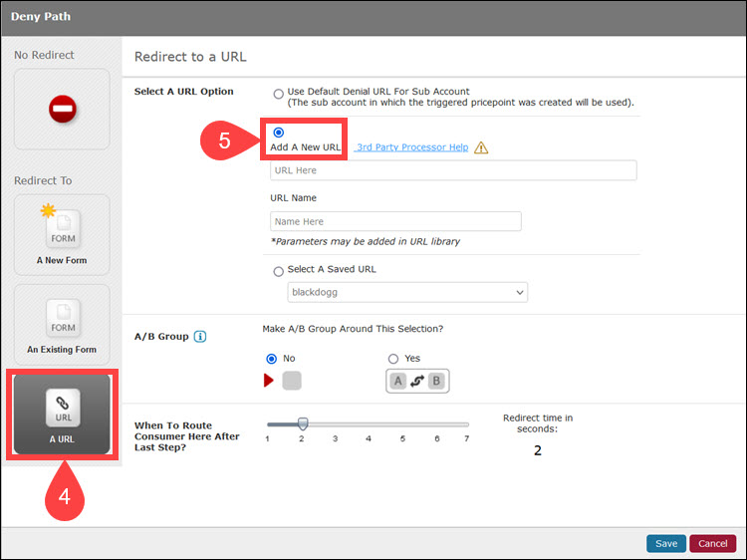Choose the An Existing Form option

62,325
